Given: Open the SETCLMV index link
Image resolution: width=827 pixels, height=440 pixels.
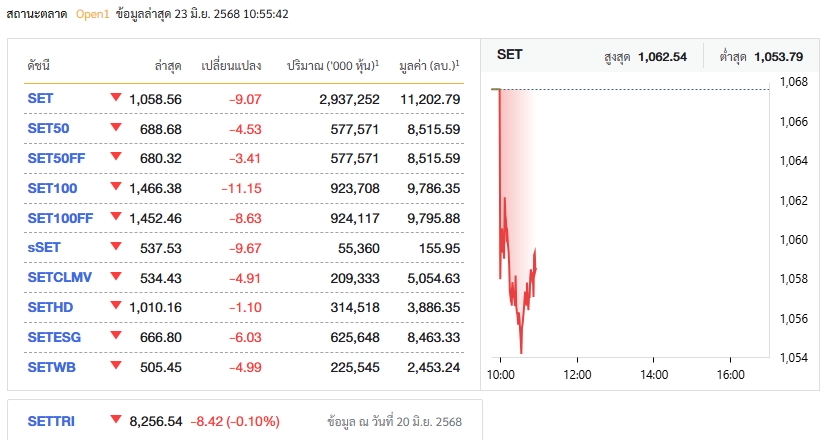Looking at the screenshot, I should [57, 278].
